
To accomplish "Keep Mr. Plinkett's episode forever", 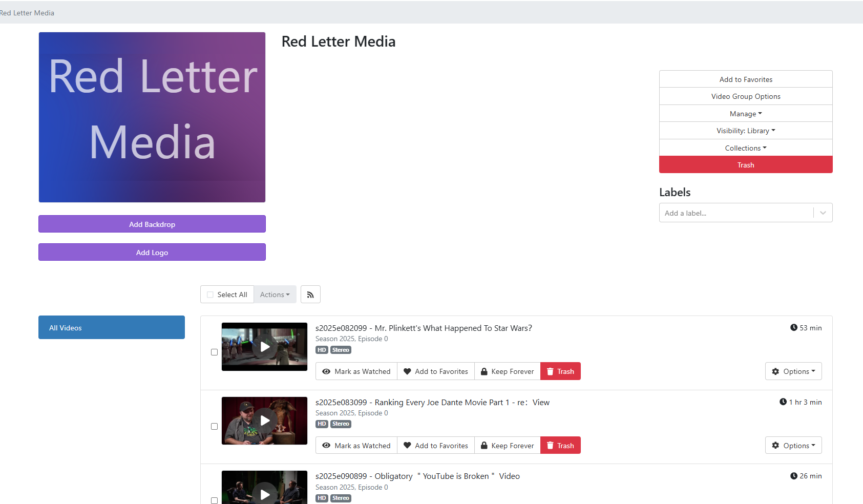I will tap(507, 371).
